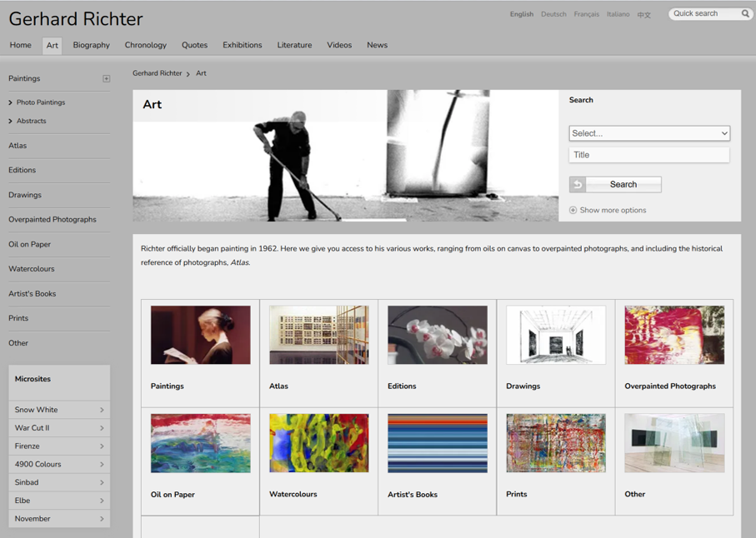The image size is (756, 538).
Task: Select Overpainted Photographs in the sidebar
Action: (x=53, y=220)
